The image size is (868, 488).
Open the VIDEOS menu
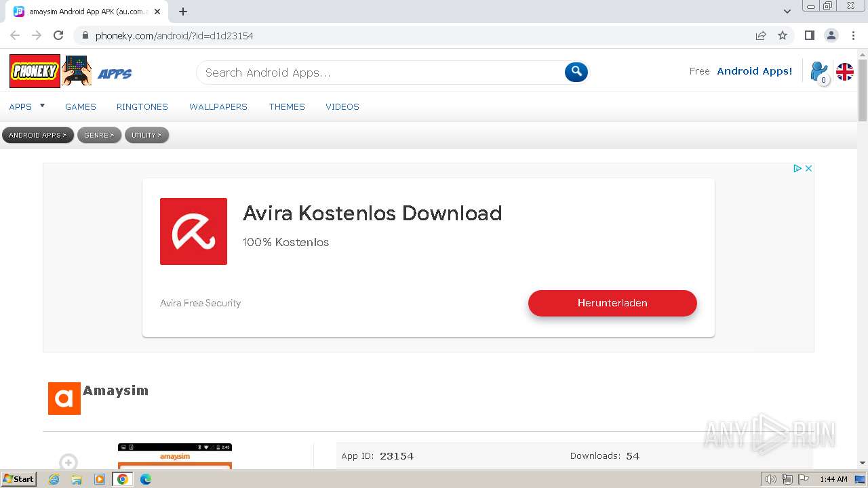pos(342,106)
